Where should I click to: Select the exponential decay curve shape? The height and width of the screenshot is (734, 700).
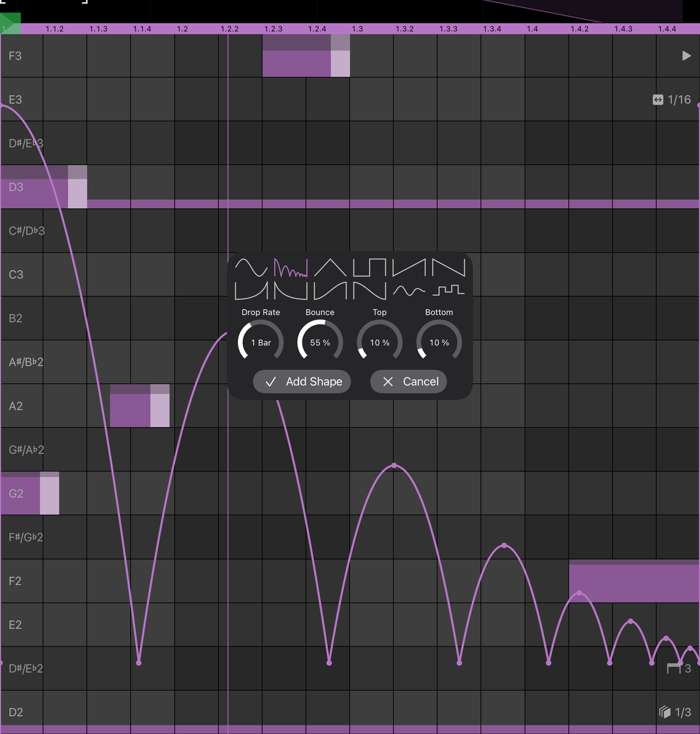coord(290,290)
